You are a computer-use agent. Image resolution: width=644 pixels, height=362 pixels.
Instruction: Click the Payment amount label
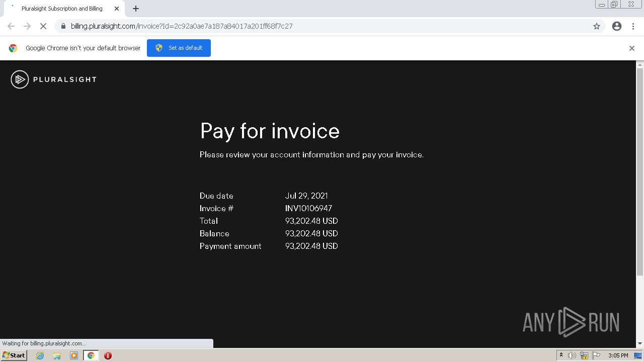click(230, 246)
